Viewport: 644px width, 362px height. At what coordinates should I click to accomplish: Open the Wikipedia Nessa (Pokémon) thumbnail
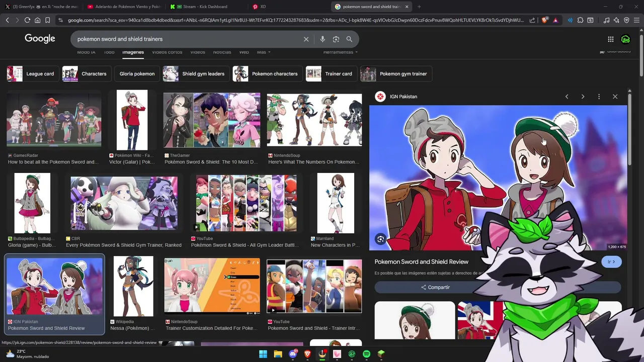click(x=133, y=286)
